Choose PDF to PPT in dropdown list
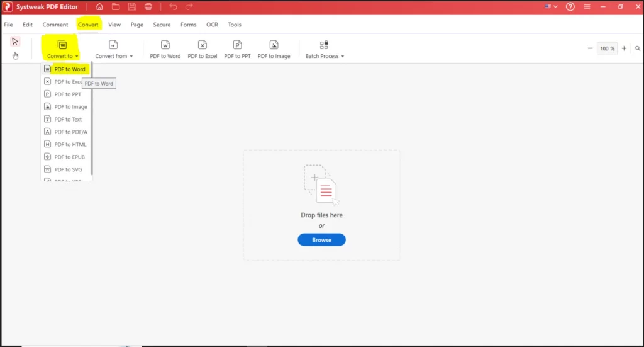The height and width of the screenshot is (347, 644). pos(65,94)
